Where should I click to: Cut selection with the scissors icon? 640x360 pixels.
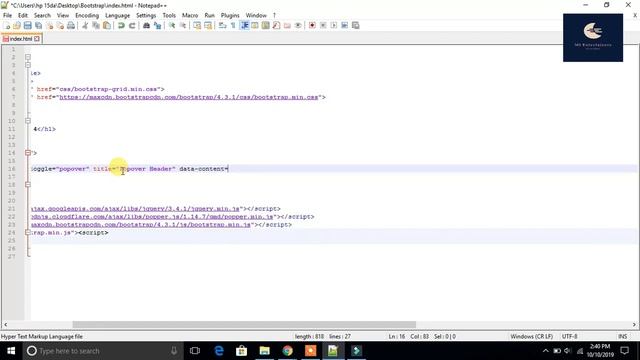[x=85, y=25]
